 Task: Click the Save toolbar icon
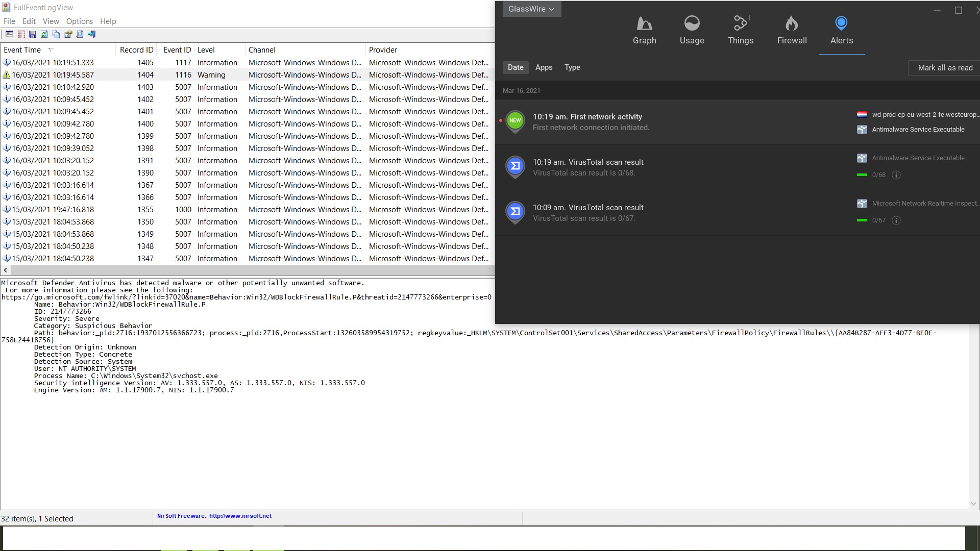point(33,34)
